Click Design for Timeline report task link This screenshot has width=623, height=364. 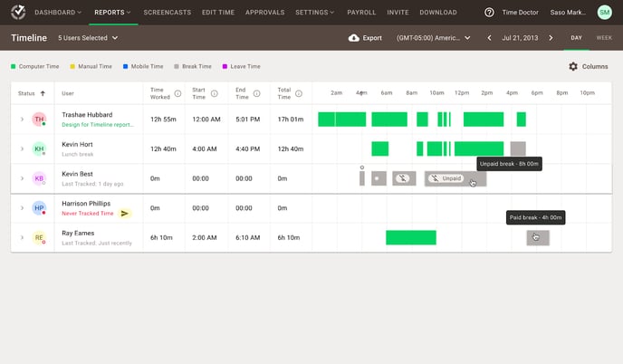click(x=98, y=125)
